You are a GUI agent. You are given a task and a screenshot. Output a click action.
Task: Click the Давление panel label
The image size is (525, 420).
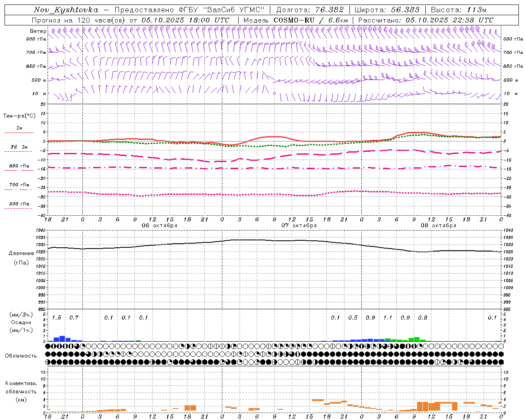tap(21, 253)
